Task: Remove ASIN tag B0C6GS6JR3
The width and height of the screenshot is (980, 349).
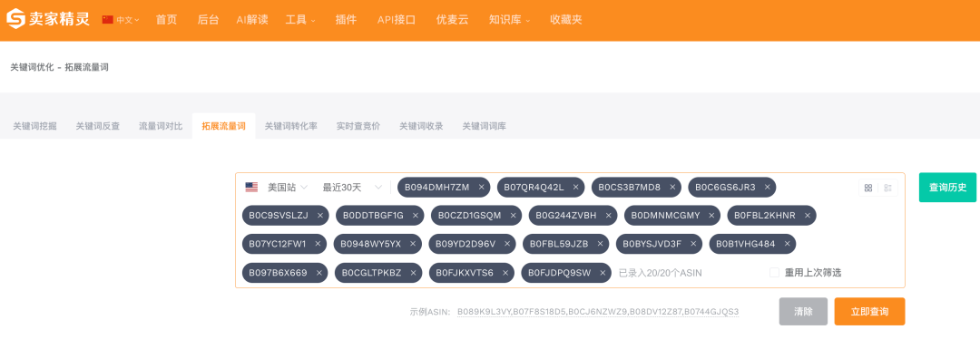Action: [767, 188]
